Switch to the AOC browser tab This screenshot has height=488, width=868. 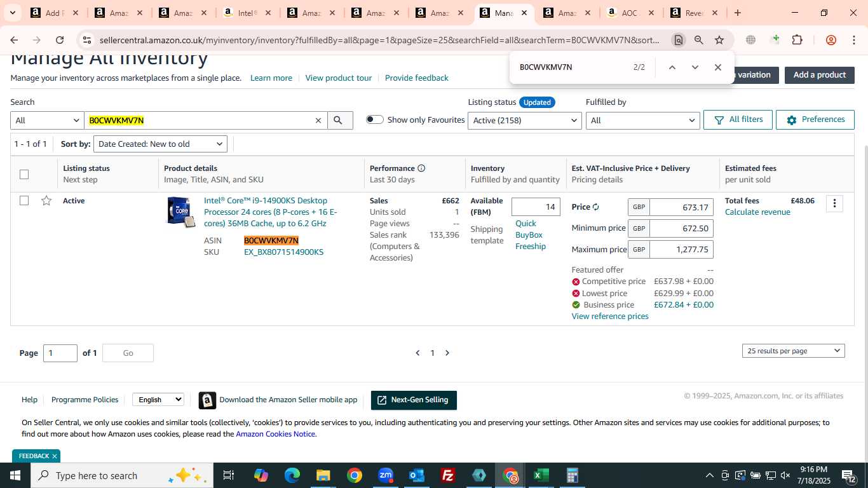629,13
